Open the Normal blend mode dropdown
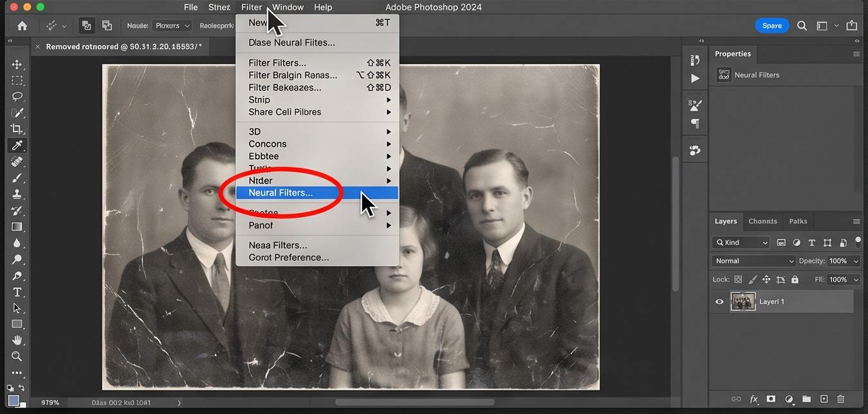 pyautogui.click(x=754, y=261)
